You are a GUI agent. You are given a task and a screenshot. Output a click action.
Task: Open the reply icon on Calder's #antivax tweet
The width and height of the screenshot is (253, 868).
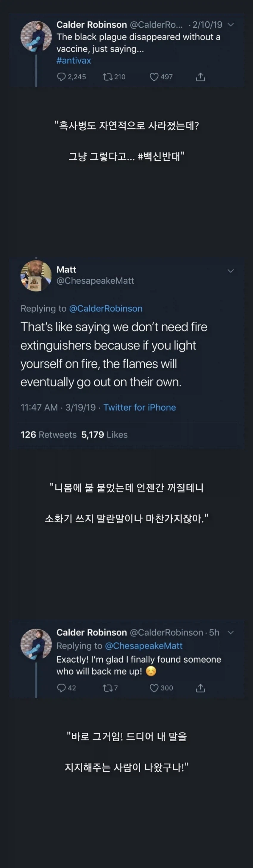pos(62,77)
